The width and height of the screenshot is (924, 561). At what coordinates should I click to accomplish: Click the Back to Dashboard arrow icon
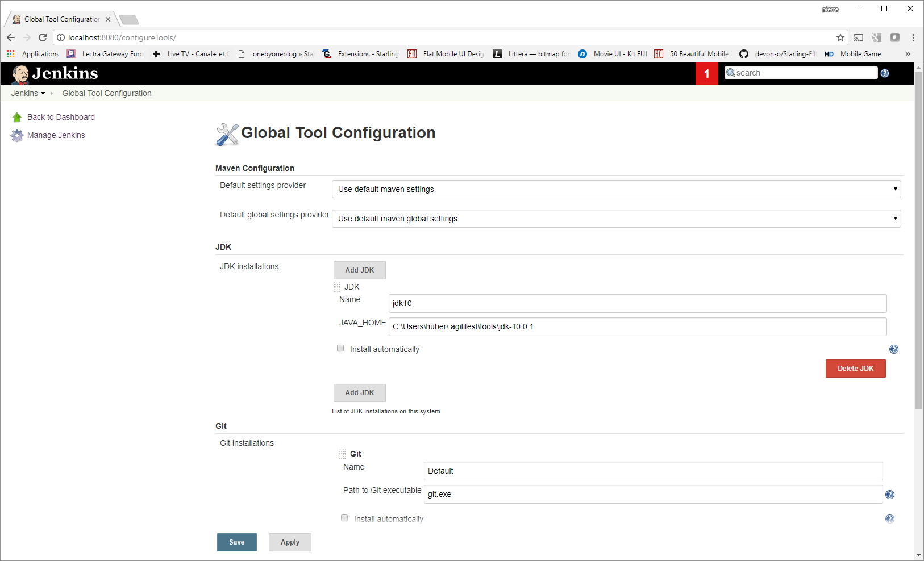point(17,117)
